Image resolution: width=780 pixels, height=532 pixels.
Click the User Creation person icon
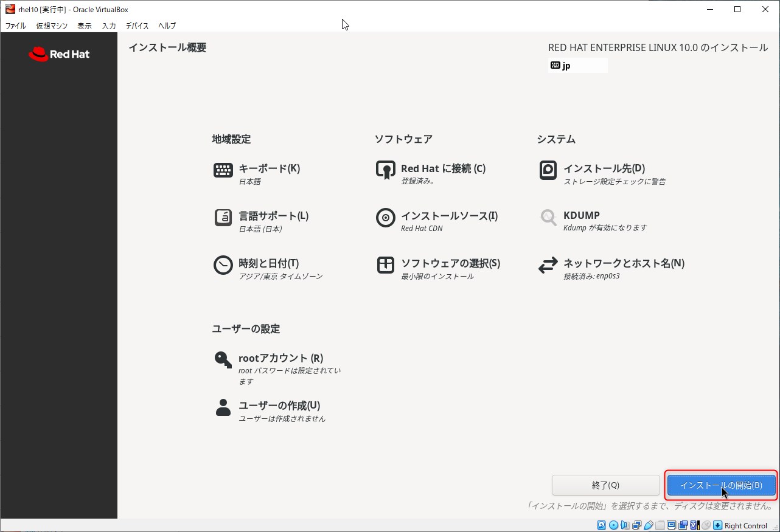pos(223,407)
